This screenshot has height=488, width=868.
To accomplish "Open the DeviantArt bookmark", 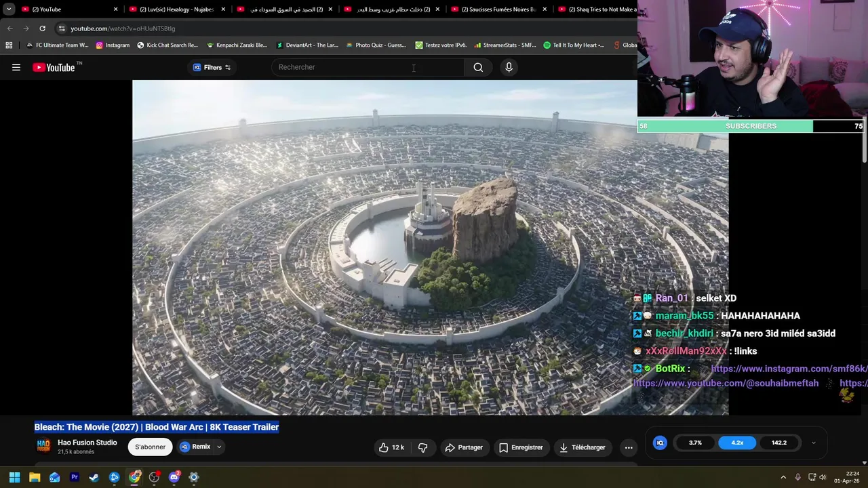I will coord(307,45).
